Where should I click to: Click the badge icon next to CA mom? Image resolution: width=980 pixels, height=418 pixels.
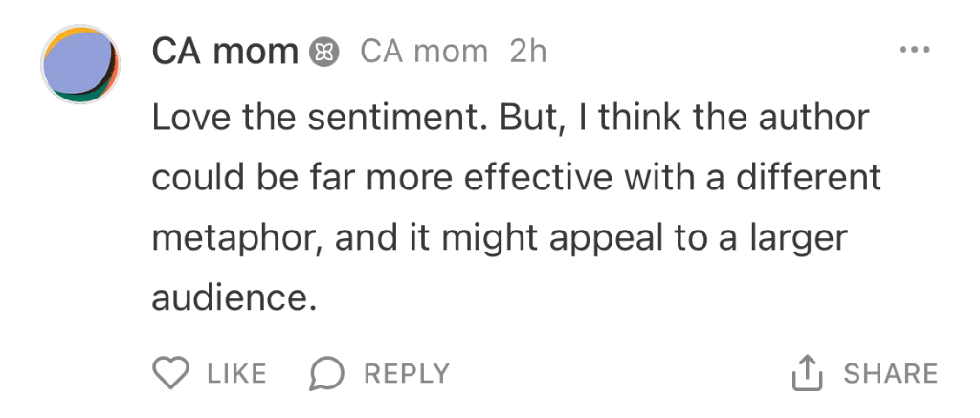pos(325,52)
